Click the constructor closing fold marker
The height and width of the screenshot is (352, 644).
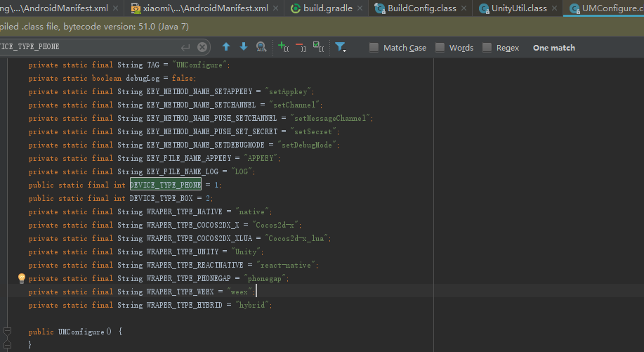[7, 344]
